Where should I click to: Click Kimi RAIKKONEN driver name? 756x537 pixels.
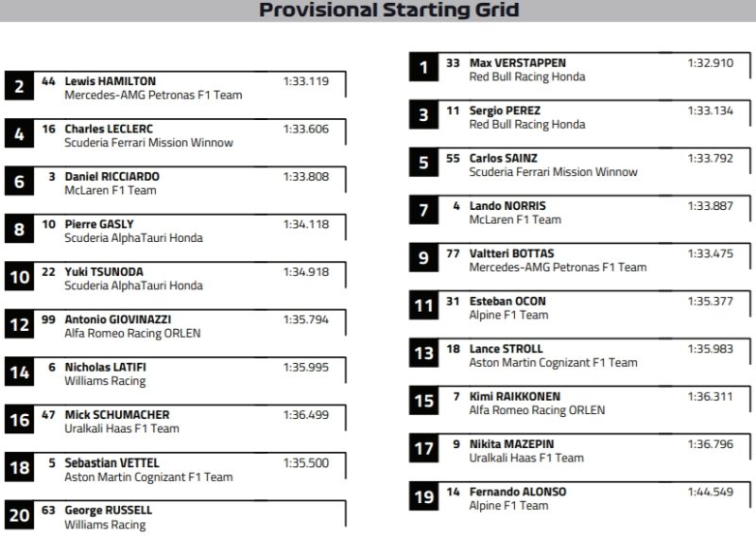(x=514, y=396)
